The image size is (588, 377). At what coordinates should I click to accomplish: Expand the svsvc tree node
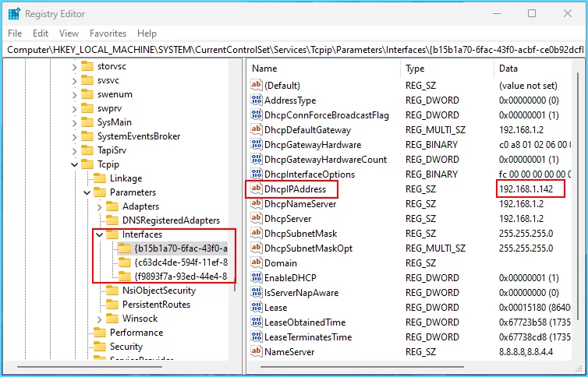point(74,80)
